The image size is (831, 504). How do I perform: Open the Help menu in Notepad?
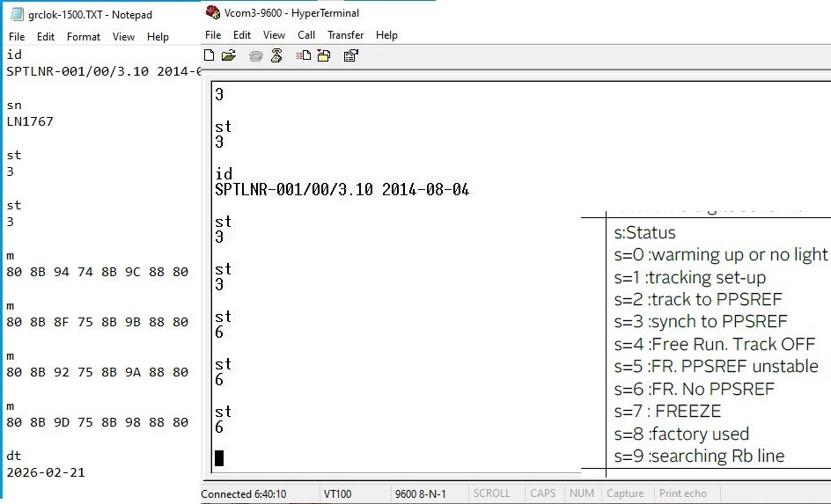158,37
